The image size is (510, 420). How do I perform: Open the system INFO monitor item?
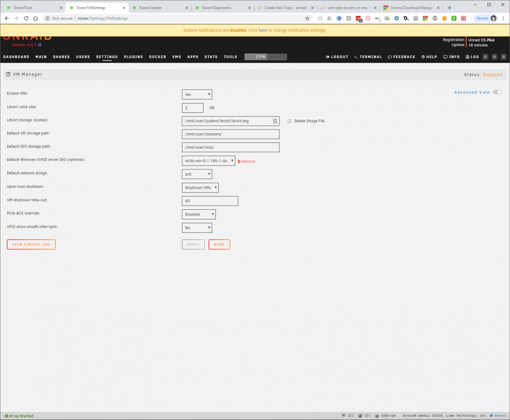click(451, 57)
